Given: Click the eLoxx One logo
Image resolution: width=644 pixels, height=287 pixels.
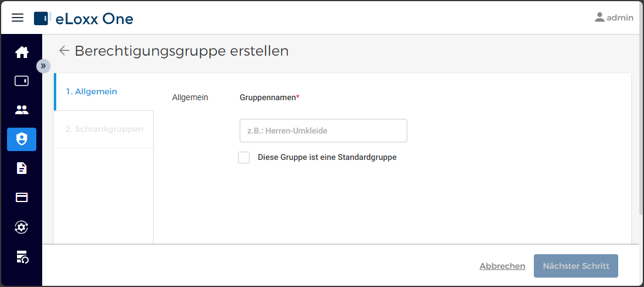Looking at the screenshot, I should pos(83,19).
